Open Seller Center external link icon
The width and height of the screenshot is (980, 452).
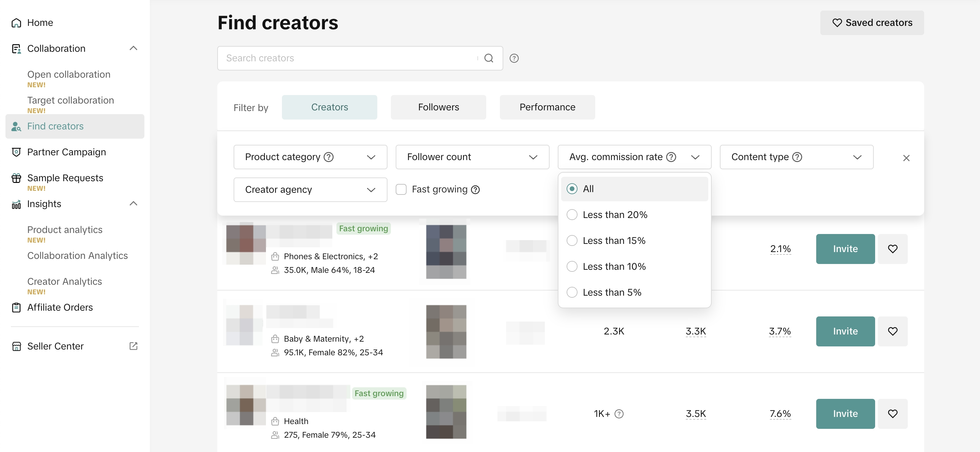[x=133, y=346]
